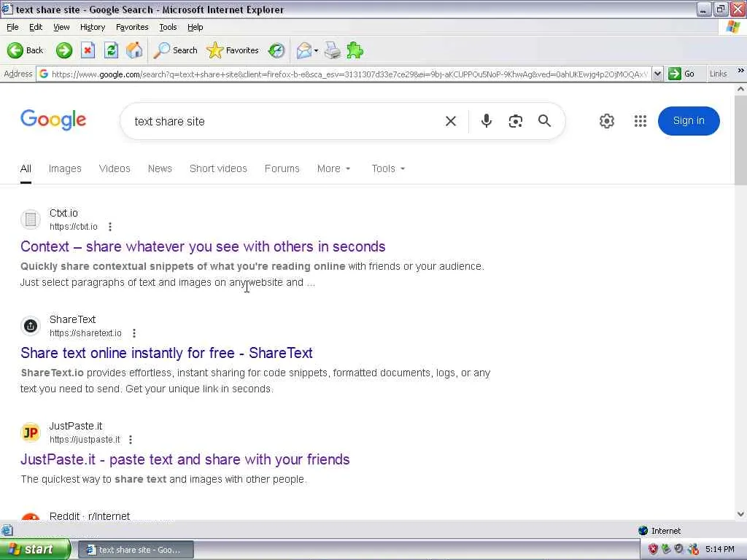Submit search with the magnifier icon
The image size is (747, 560).
point(544,121)
